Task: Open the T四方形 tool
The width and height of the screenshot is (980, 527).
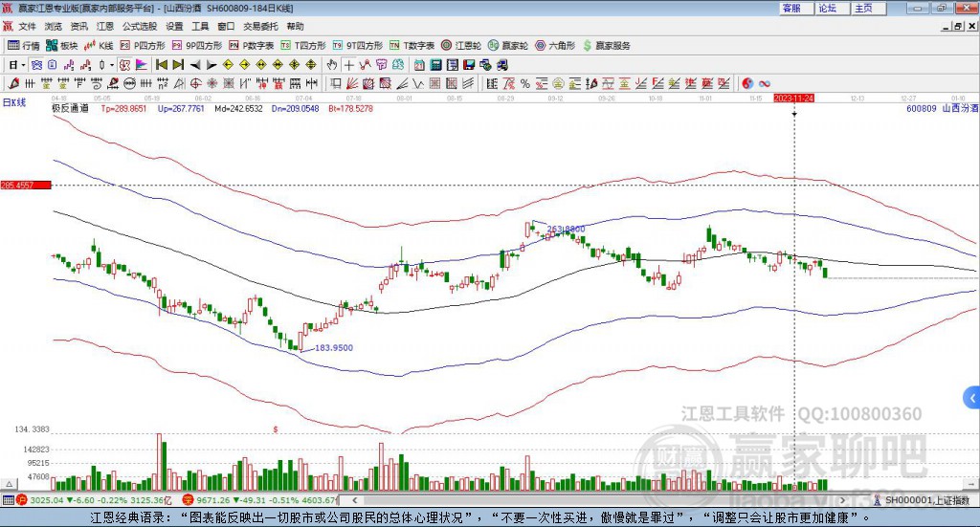Action: [x=303, y=46]
